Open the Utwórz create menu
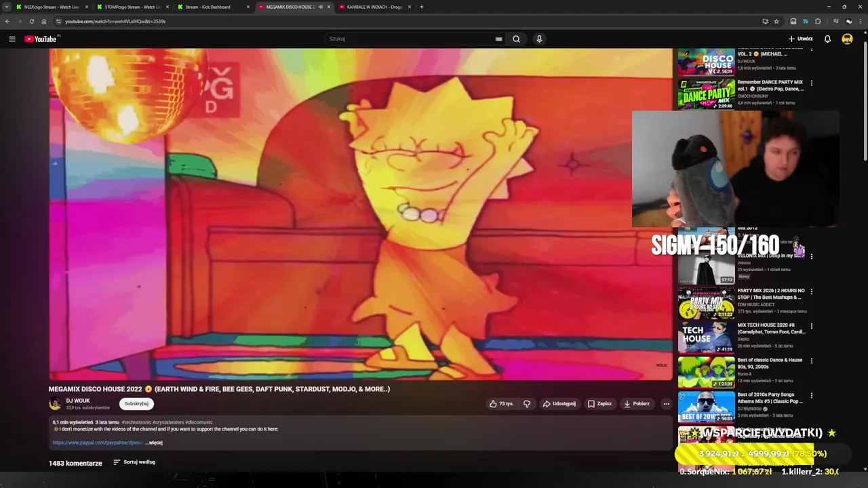The image size is (868, 488). pyautogui.click(x=800, y=39)
